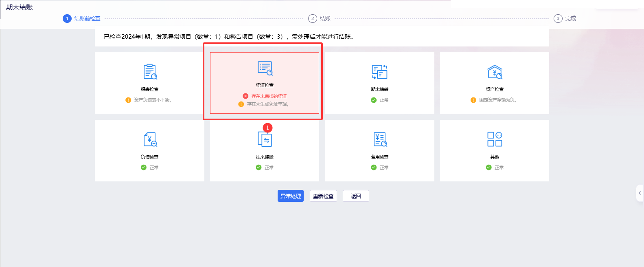Image resolution: width=644 pixels, height=267 pixels.
Task: Click the 报表检查 card title
Action: [150, 89]
